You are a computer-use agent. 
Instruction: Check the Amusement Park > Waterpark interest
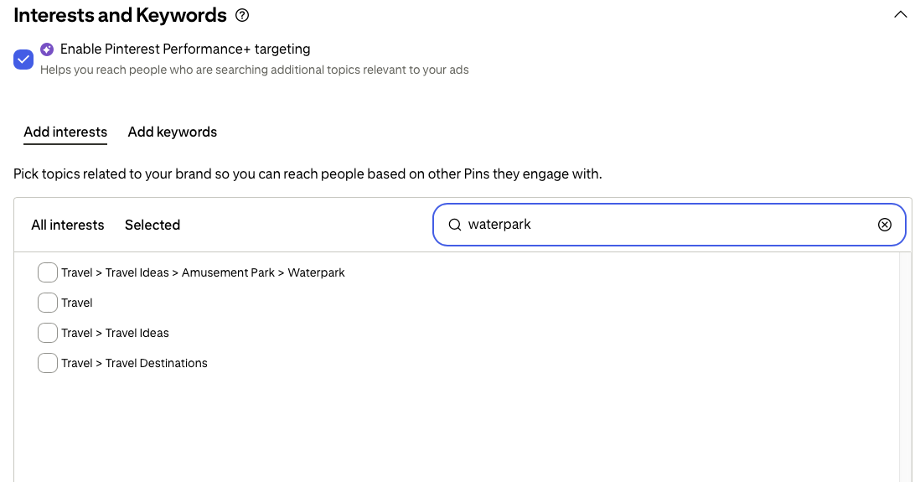click(48, 272)
